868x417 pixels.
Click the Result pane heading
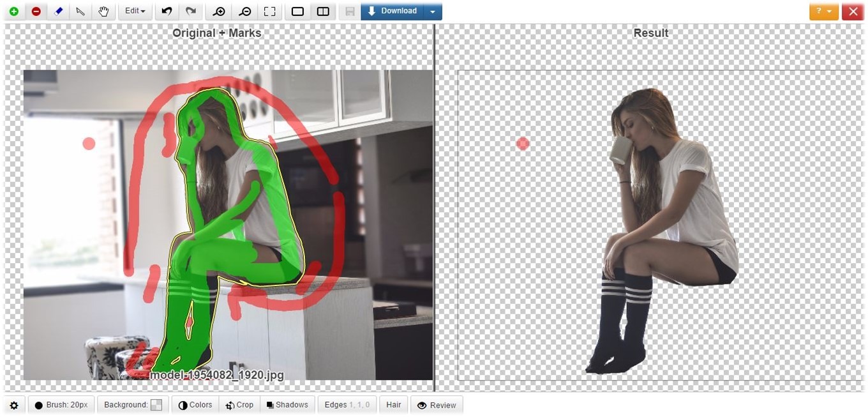(x=651, y=33)
